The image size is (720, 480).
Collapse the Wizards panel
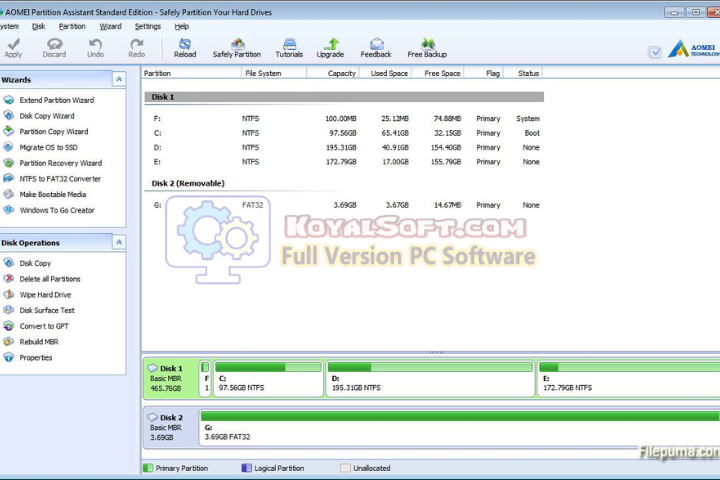click(x=119, y=79)
